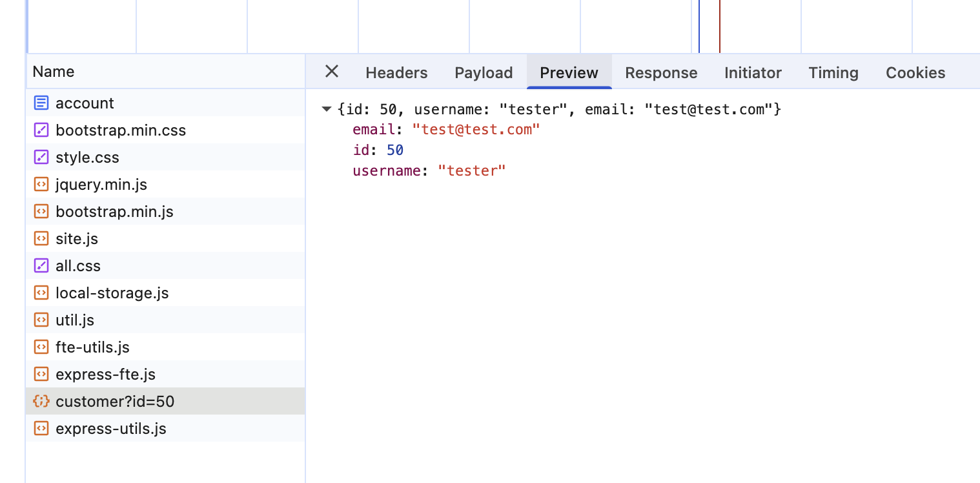This screenshot has width=980, height=483.
Task: Select the customer?id=50 request
Action: click(x=165, y=401)
